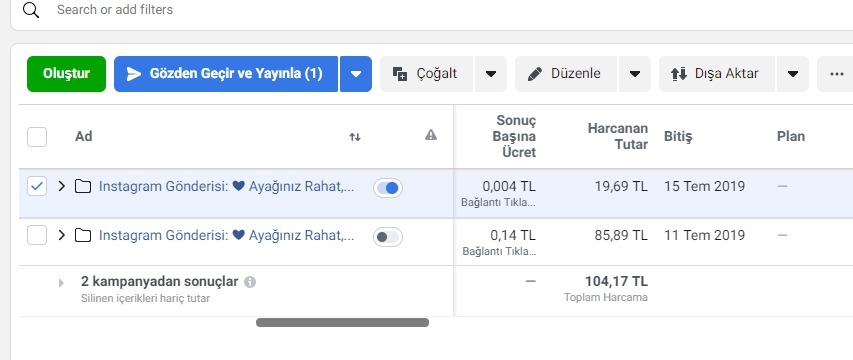Screen dimensions: 853x360
Task: Click the Çoğalt duplicate button
Action: [x=427, y=74]
